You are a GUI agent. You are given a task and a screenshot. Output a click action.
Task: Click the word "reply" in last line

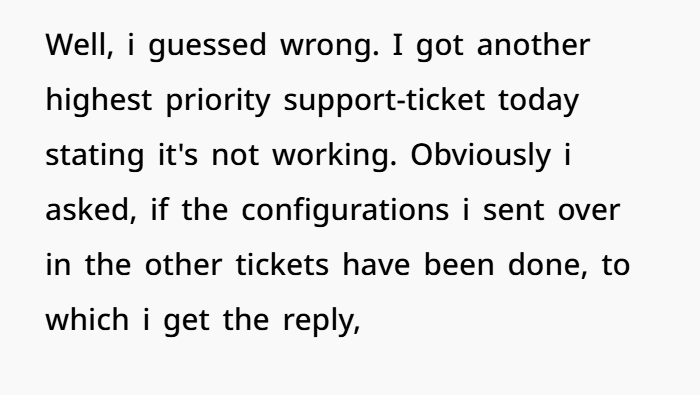tap(321, 321)
